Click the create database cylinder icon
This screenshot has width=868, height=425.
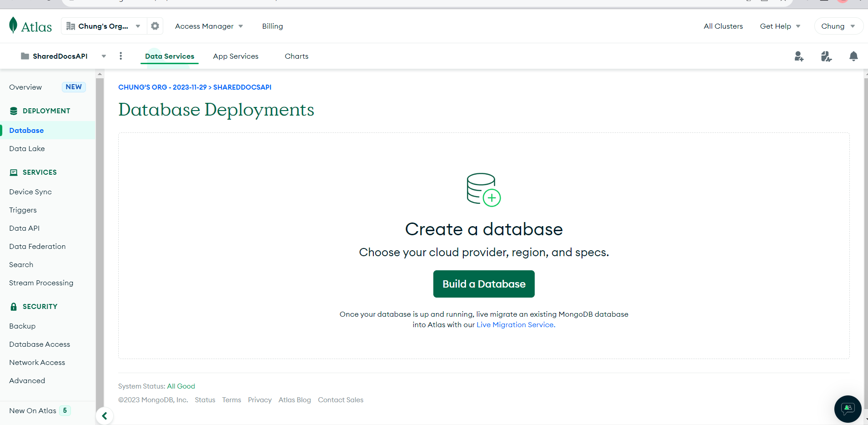tap(484, 190)
